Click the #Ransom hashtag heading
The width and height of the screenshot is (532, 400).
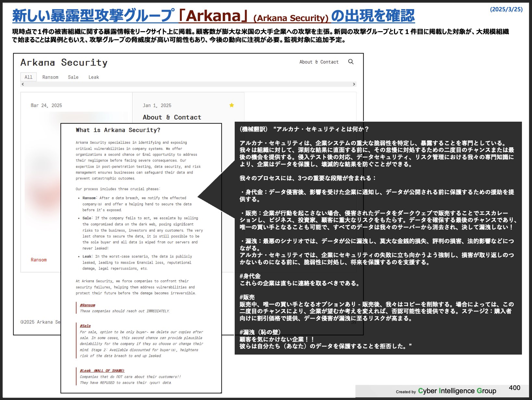pyautogui.click(x=88, y=305)
